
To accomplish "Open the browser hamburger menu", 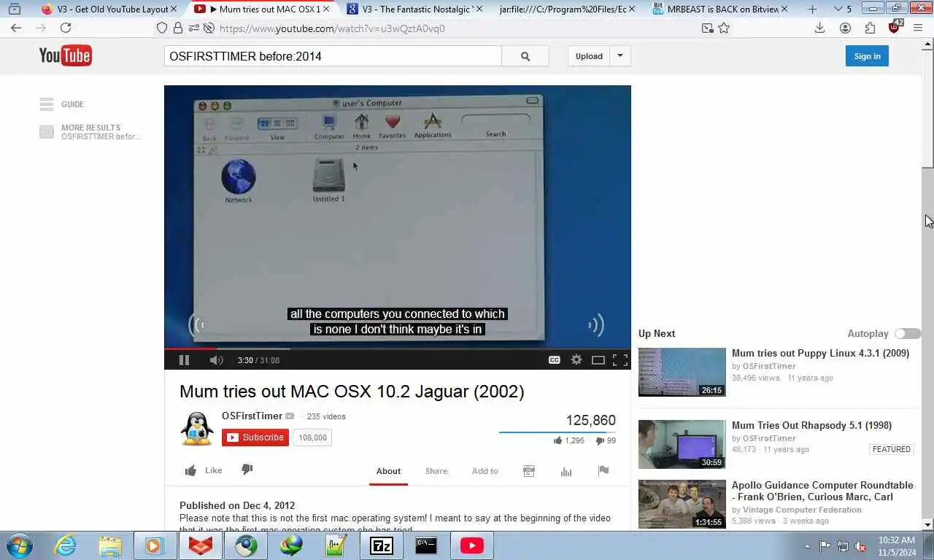I will click(919, 28).
